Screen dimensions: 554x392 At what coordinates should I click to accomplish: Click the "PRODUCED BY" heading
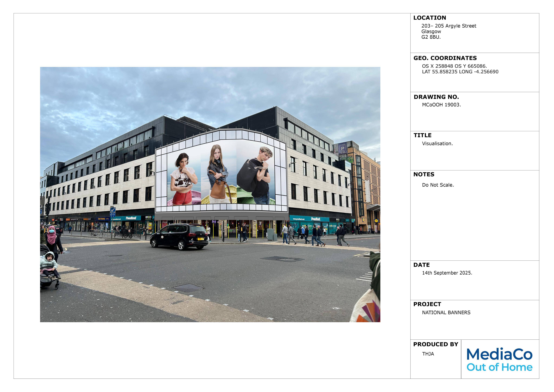[436, 344]
